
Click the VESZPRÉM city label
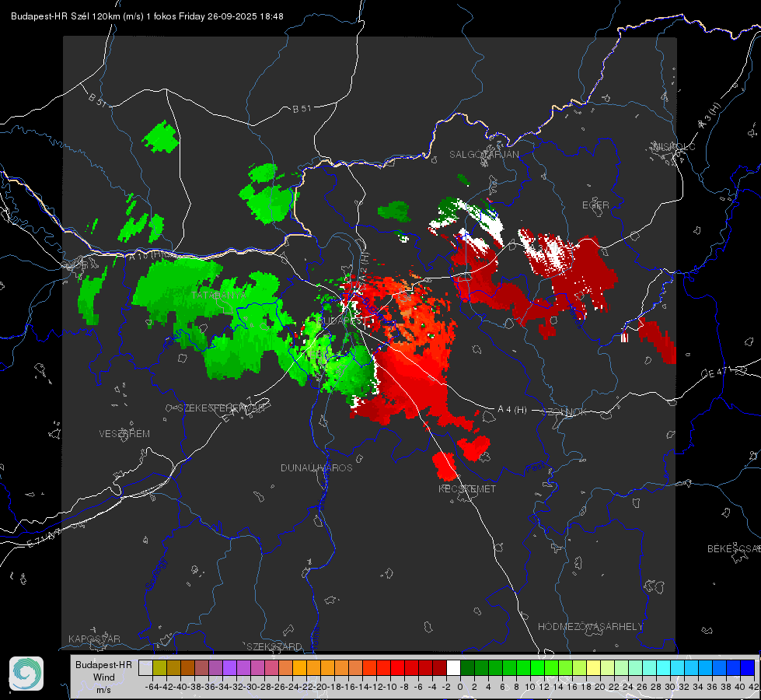pyautogui.click(x=124, y=433)
